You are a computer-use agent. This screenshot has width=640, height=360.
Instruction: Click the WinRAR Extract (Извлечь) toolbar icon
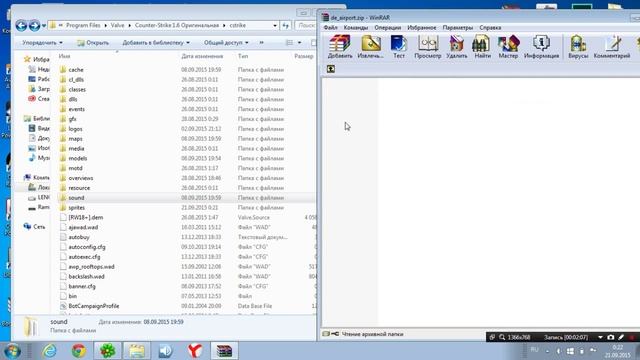[371, 47]
